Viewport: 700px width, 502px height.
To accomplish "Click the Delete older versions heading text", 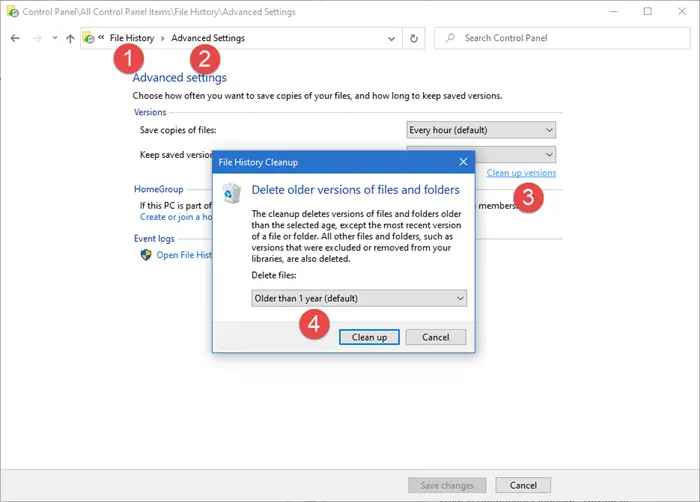I will (x=355, y=190).
